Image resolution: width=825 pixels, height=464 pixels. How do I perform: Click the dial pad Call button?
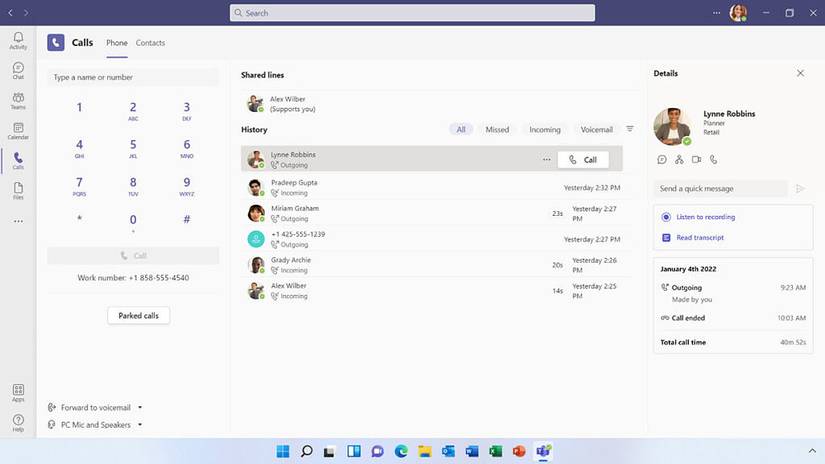click(x=133, y=256)
